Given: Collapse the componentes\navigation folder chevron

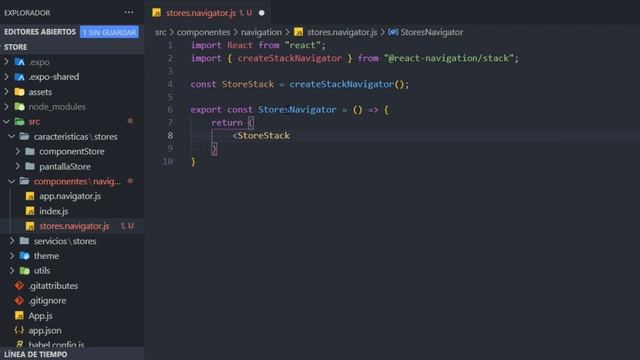Looking at the screenshot, I should [x=11, y=181].
